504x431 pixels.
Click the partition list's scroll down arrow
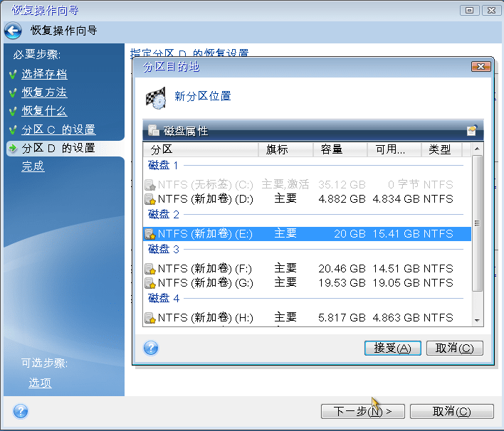point(478,320)
